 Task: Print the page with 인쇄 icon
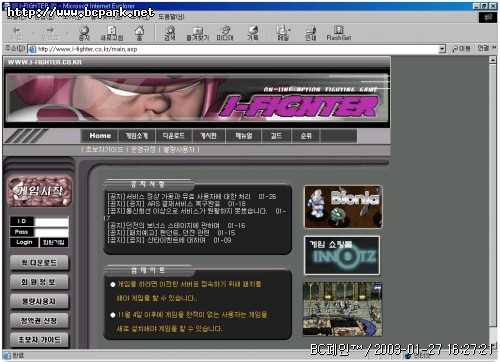(311, 33)
